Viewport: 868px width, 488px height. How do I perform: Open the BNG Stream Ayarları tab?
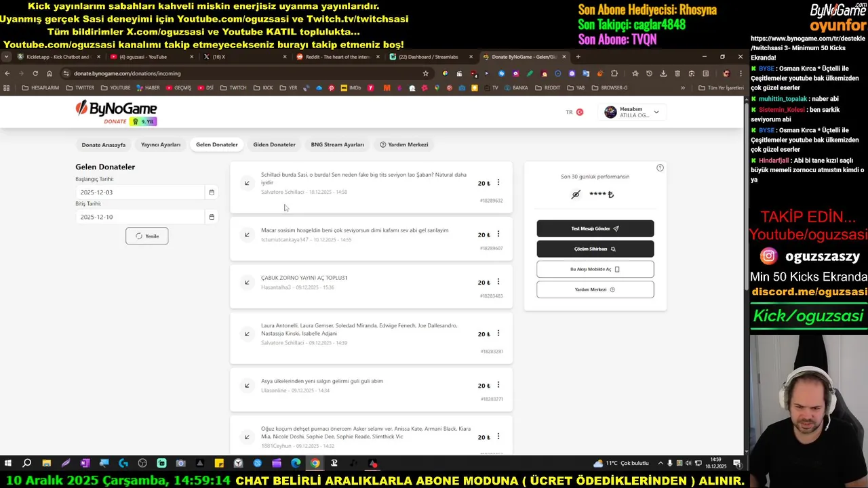click(338, 144)
